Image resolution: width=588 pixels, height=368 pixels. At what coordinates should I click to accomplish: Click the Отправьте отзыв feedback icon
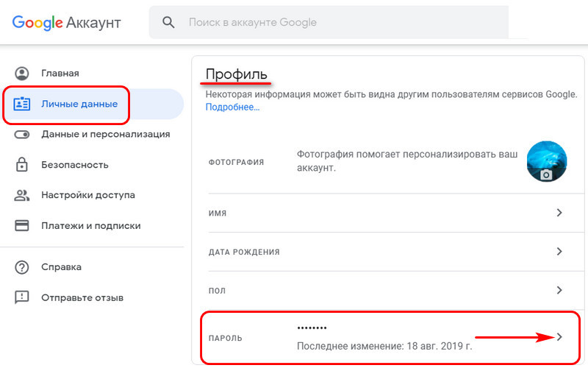[x=22, y=297]
